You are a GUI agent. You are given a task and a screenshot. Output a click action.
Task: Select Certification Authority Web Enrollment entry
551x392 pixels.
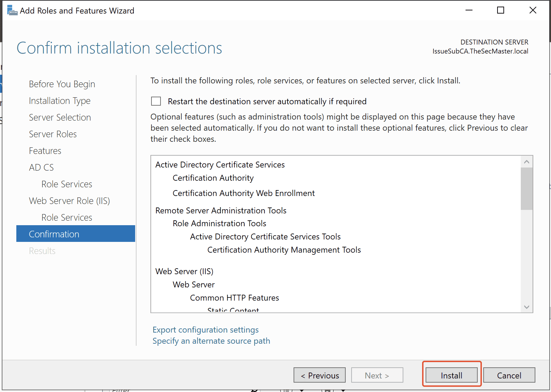point(244,193)
